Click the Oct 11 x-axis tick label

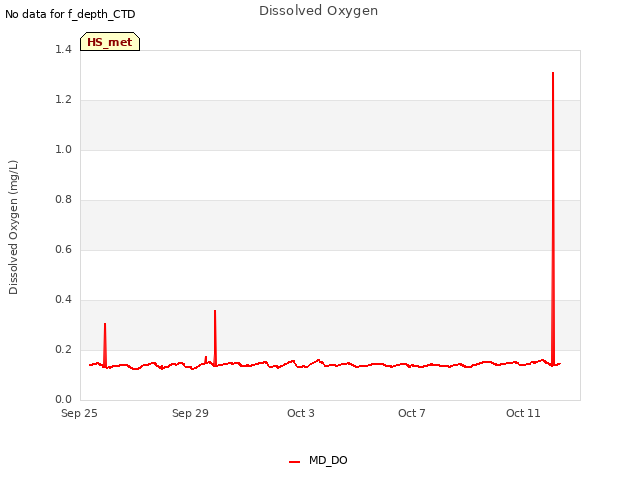(x=523, y=413)
